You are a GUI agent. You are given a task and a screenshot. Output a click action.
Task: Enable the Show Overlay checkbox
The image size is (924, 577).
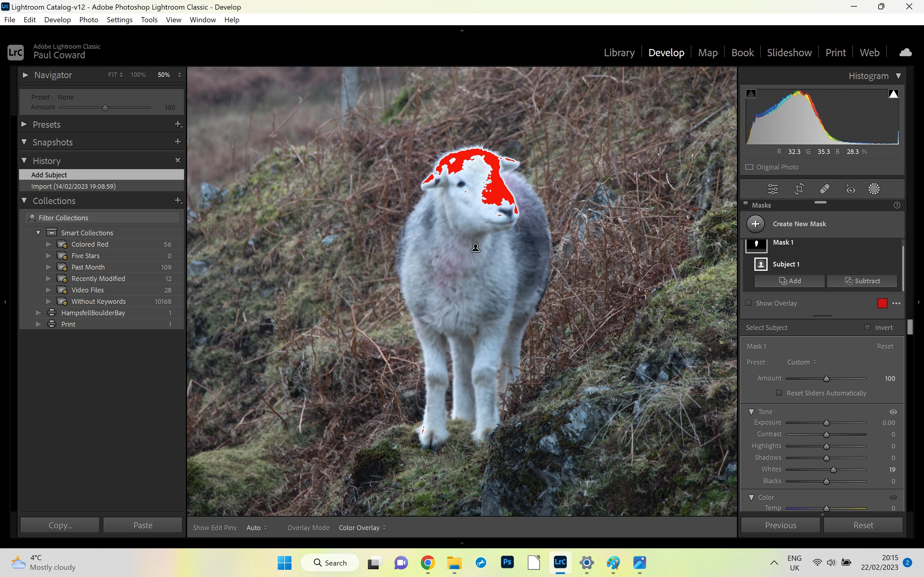748,303
